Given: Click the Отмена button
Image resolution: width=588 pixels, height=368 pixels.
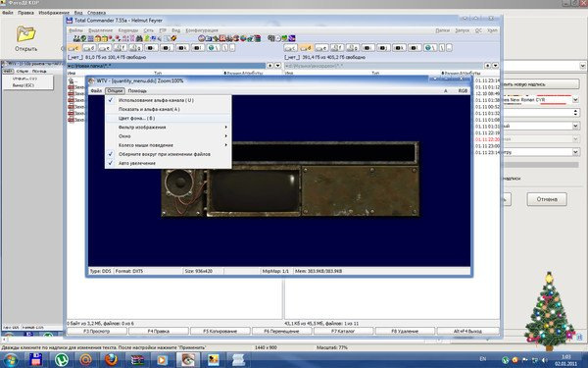Looking at the screenshot, I should point(547,199).
